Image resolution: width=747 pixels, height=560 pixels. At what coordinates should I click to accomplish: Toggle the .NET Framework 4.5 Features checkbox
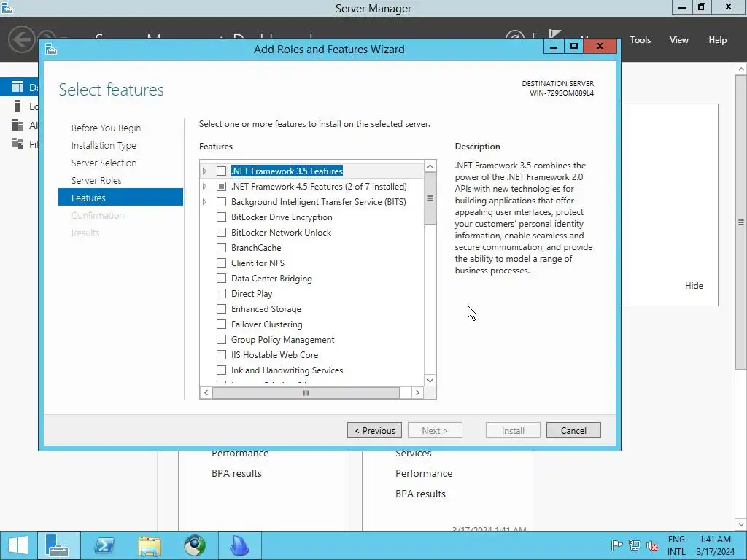coord(221,186)
